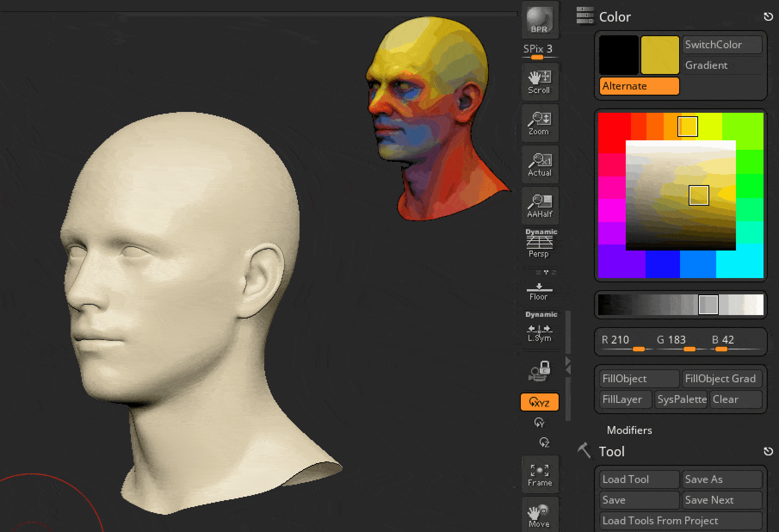
Task: Select the Move view tool
Action: tap(540, 515)
